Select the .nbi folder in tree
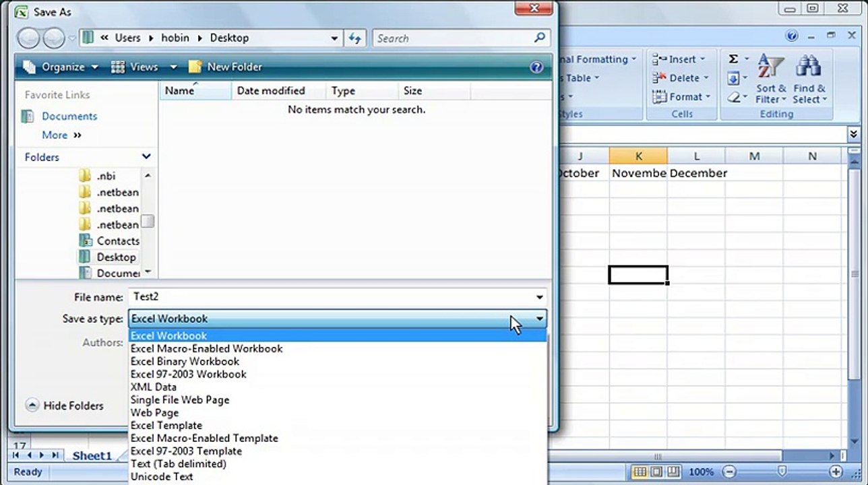The width and height of the screenshot is (868, 485). coord(106,176)
